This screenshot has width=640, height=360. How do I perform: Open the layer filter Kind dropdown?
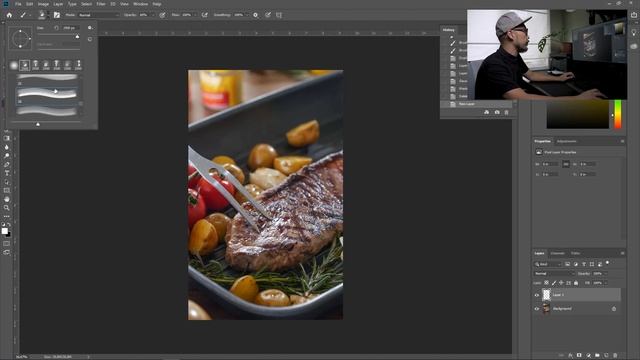tap(548, 264)
